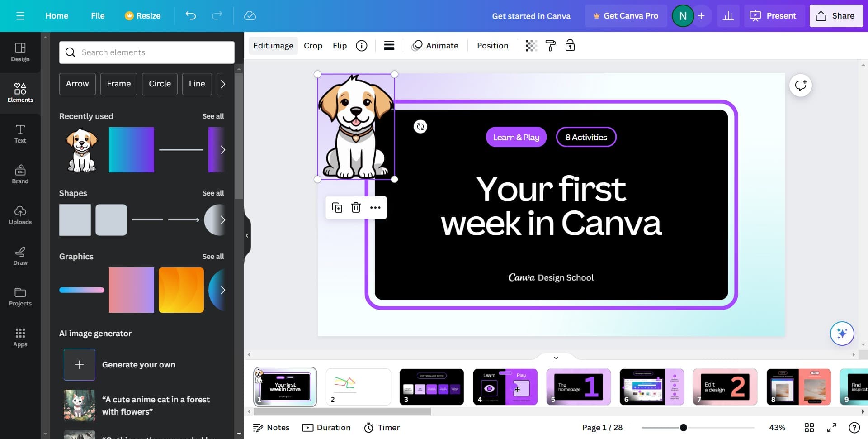Add a comment to the page
The image size is (868, 439).
point(800,86)
